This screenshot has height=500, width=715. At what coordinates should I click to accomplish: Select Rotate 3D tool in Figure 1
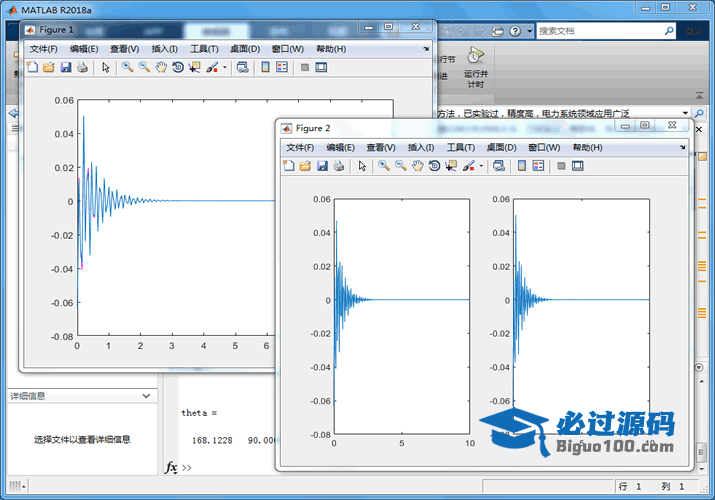178,67
